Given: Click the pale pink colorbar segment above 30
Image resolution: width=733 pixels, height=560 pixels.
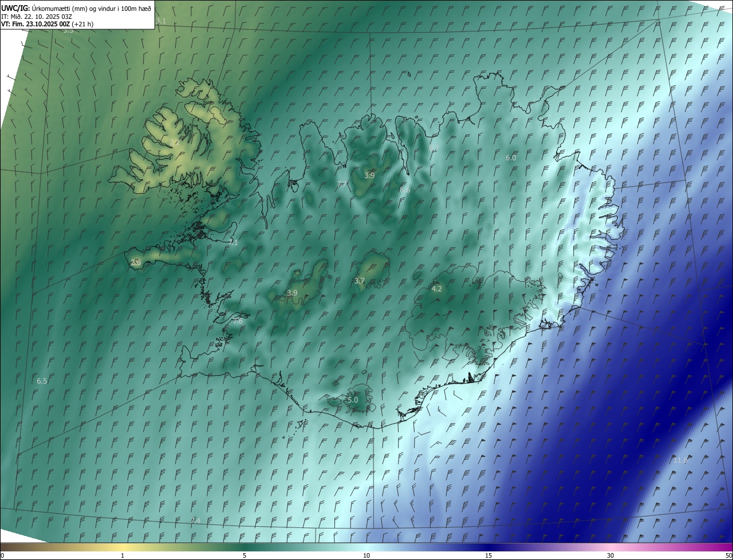Looking at the screenshot, I should point(610,547).
